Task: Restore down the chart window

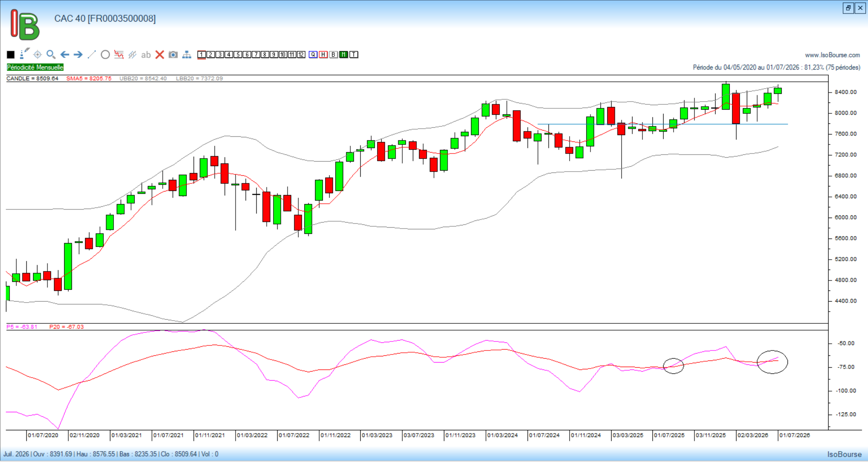Action: pos(849,8)
